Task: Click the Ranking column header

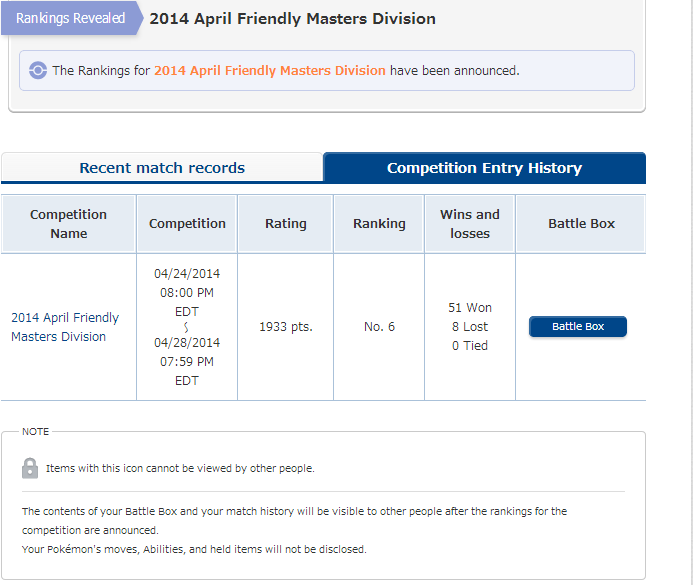Action: (379, 224)
